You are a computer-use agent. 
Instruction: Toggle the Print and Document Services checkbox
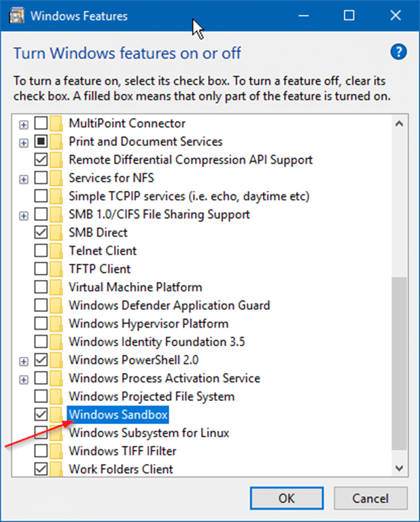coord(41,141)
